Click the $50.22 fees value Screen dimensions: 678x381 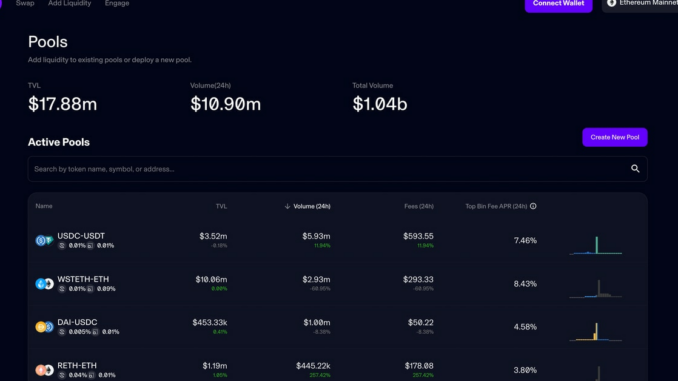420,323
